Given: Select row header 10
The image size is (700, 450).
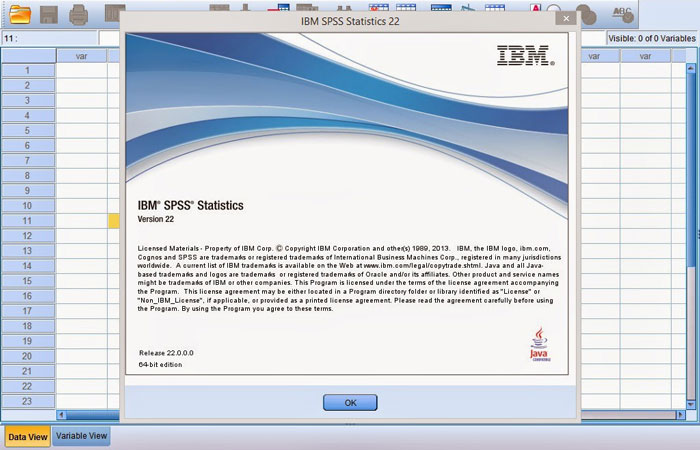Looking at the screenshot, I should 28,205.
